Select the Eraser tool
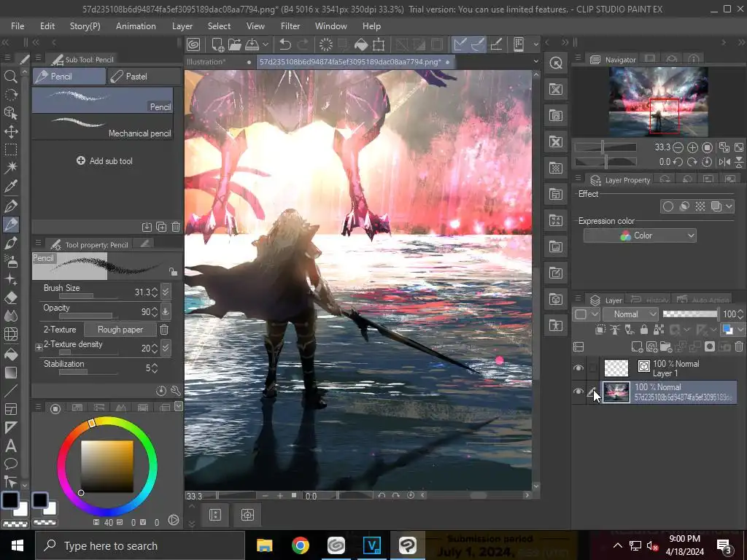747x560 pixels. tap(10, 298)
